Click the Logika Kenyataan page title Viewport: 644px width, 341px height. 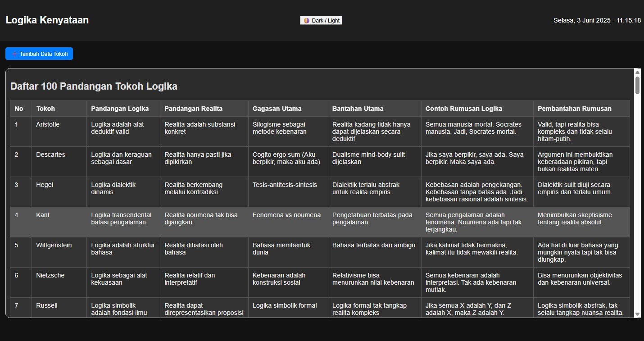coord(47,20)
